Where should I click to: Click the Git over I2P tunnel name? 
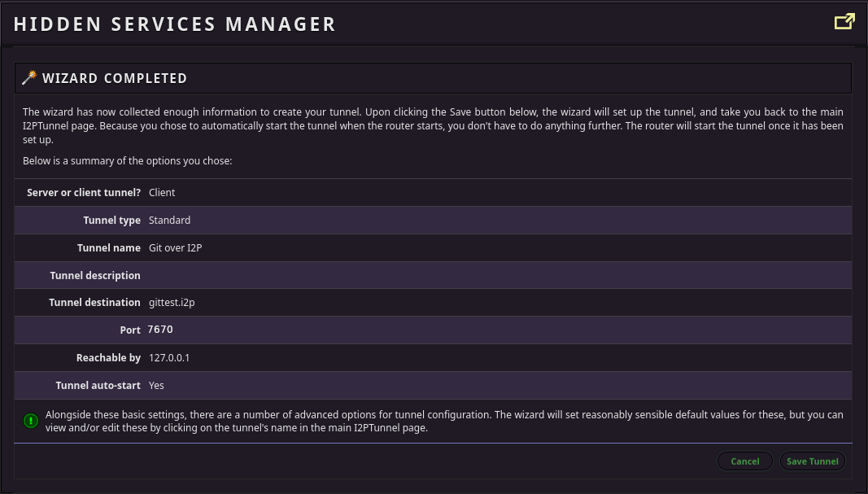click(175, 248)
